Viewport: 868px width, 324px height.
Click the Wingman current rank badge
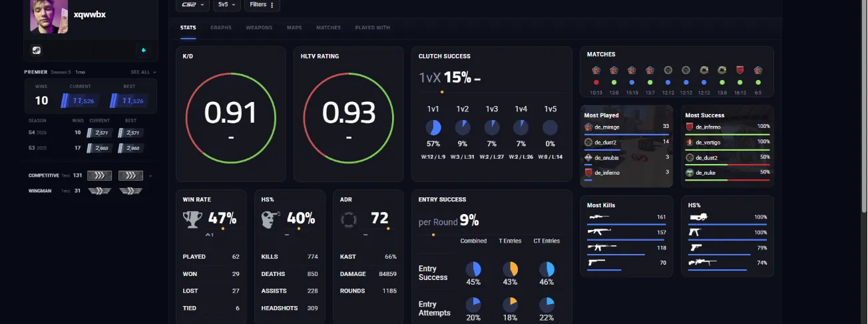(101, 191)
